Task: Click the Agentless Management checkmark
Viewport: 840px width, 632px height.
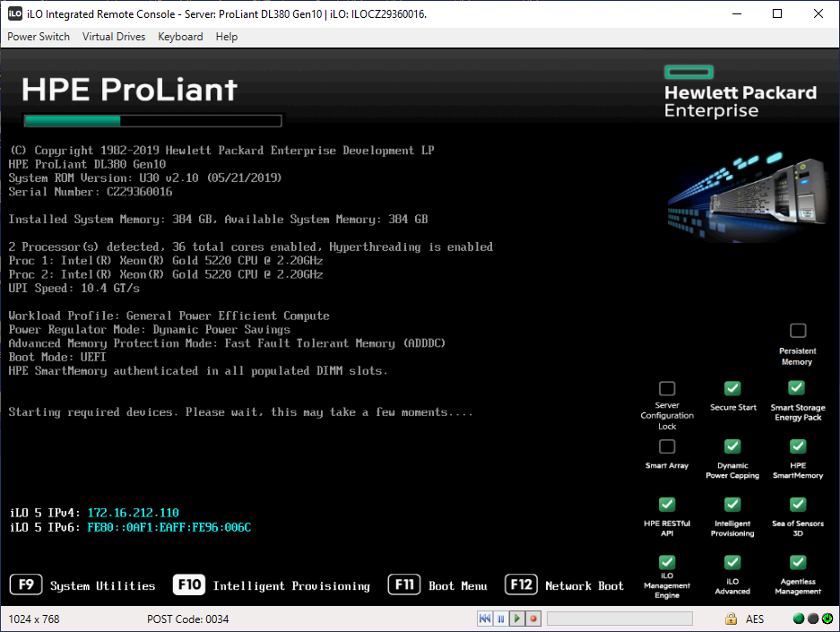Action: [x=798, y=562]
